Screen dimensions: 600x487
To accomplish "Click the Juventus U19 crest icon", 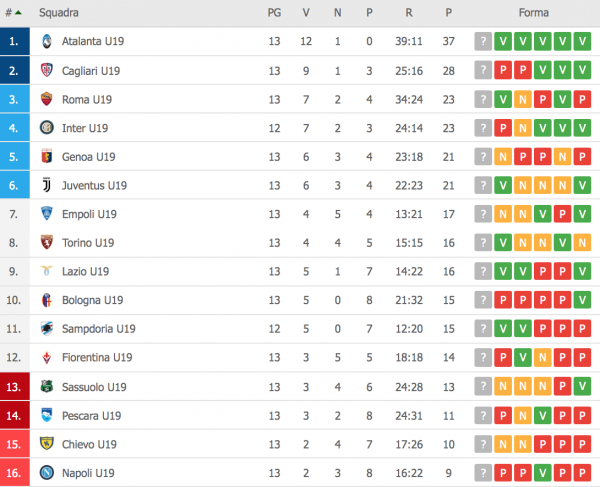I will pos(46,185).
